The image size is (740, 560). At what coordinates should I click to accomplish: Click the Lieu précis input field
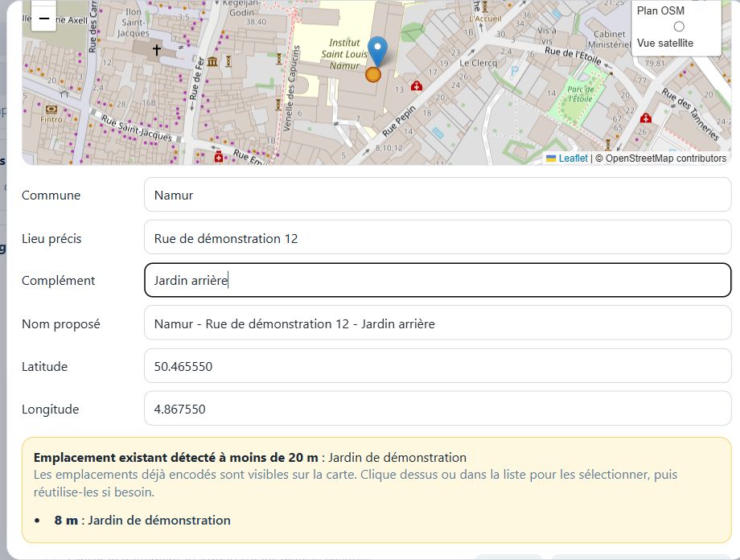(x=438, y=238)
